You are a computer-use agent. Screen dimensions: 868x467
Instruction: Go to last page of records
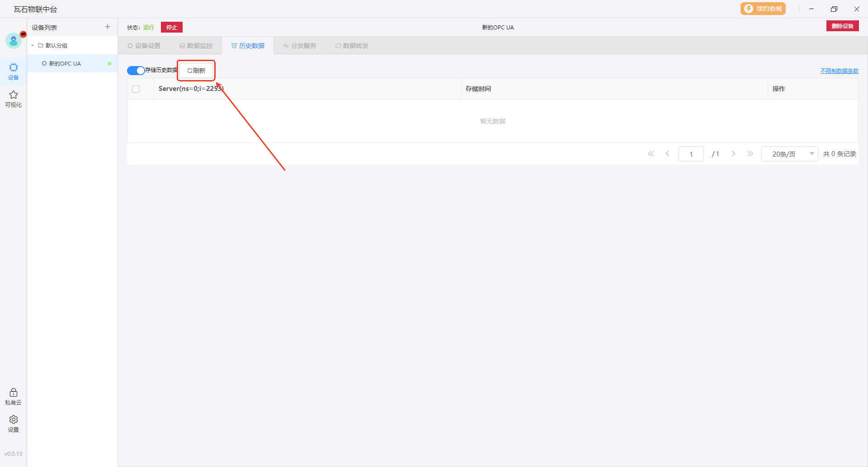point(750,154)
